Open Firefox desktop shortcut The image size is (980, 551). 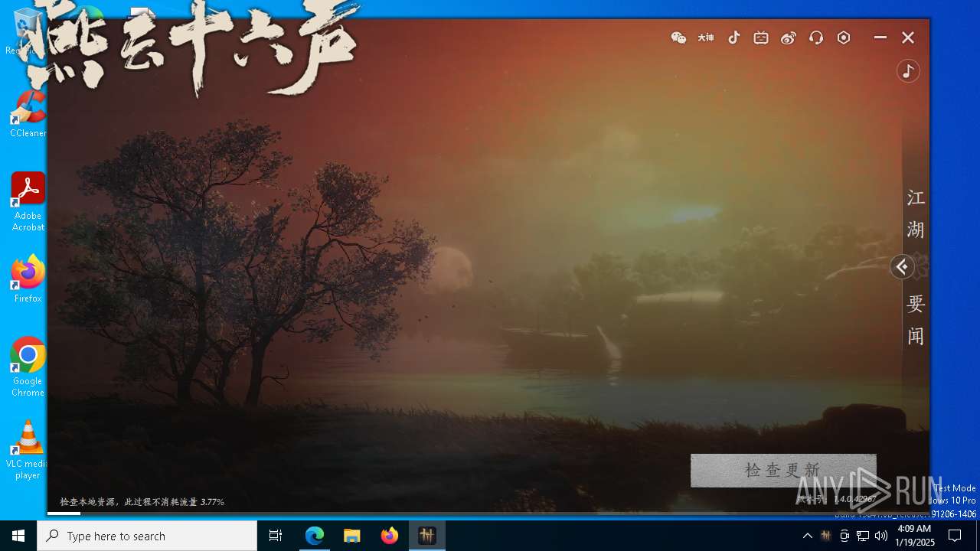click(28, 279)
